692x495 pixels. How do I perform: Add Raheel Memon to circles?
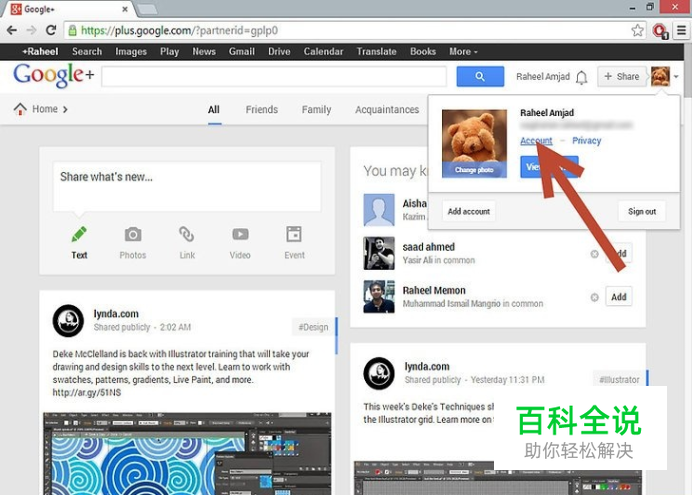[619, 297]
